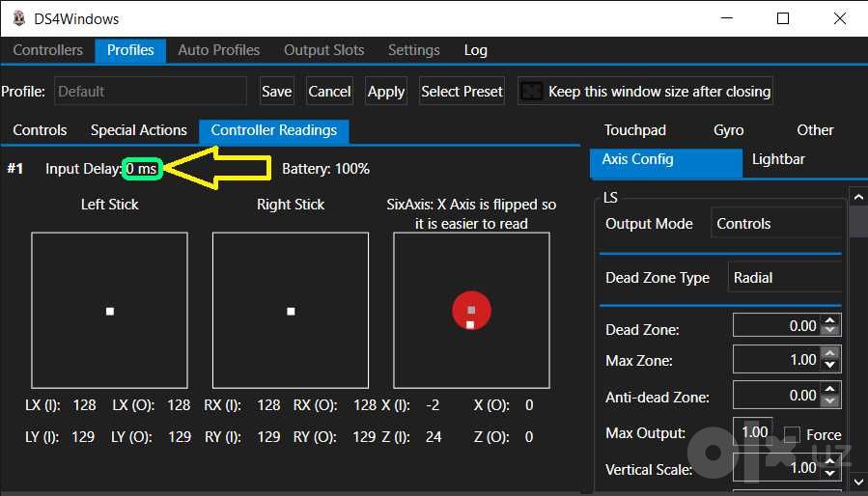Click the Max Zone value field

click(776, 360)
